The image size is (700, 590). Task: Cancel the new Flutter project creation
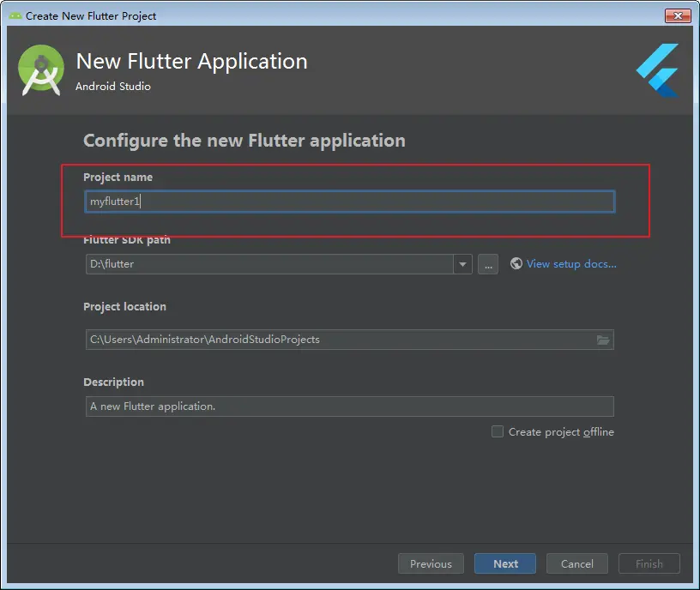(x=576, y=563)
